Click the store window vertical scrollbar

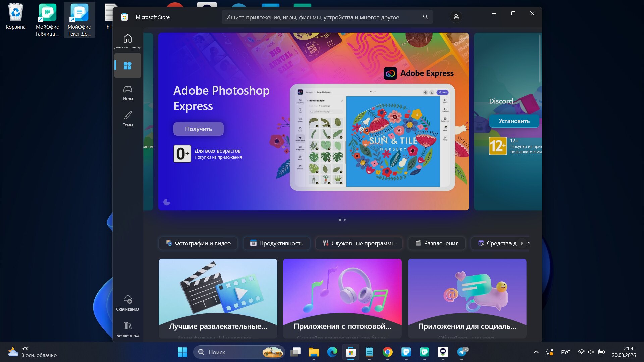coord(540,59)
